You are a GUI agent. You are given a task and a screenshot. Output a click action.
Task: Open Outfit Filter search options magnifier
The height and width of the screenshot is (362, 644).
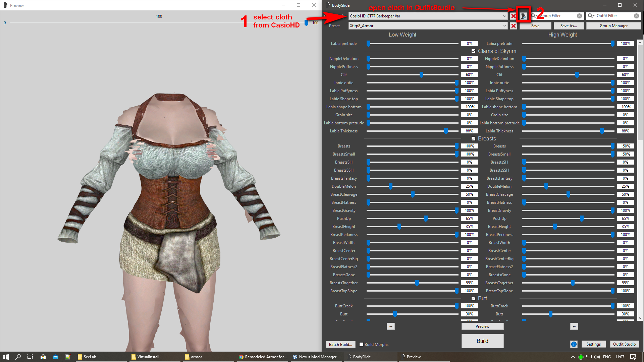pos(591,16)
